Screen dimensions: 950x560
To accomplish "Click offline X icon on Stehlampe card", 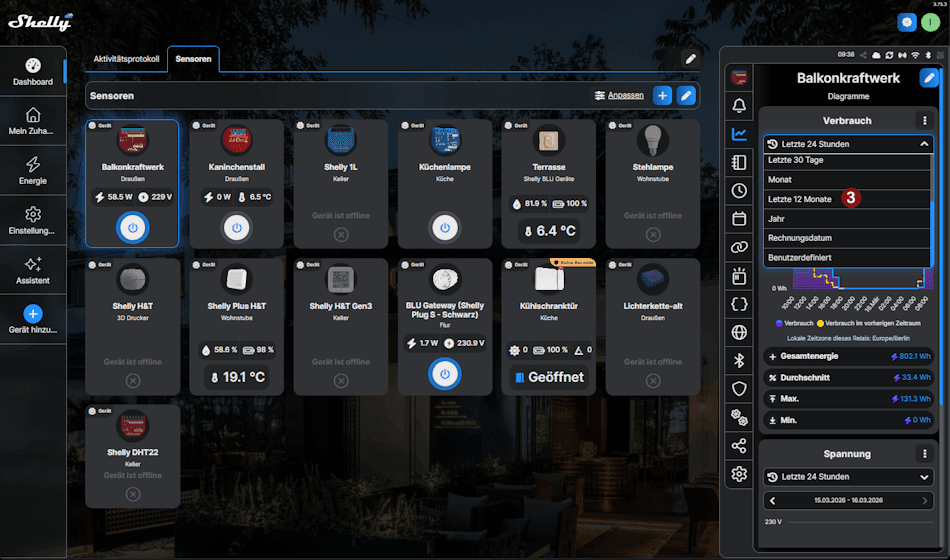I will tap(653, 235).
